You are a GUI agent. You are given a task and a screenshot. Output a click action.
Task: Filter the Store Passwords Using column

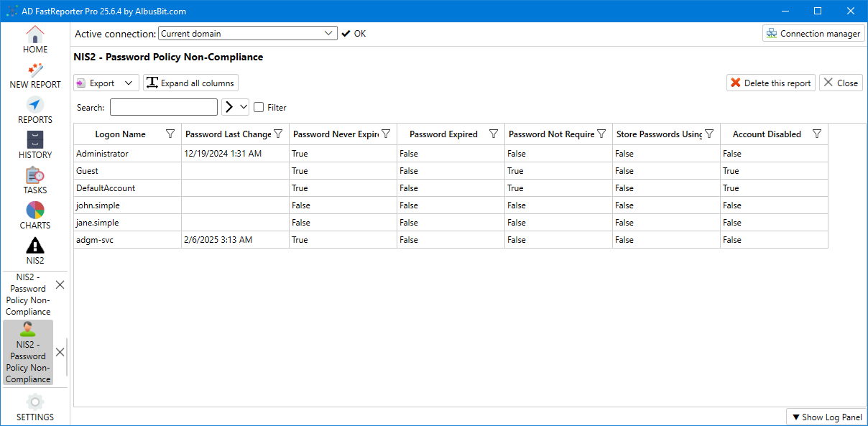click(x=709, y=134)
